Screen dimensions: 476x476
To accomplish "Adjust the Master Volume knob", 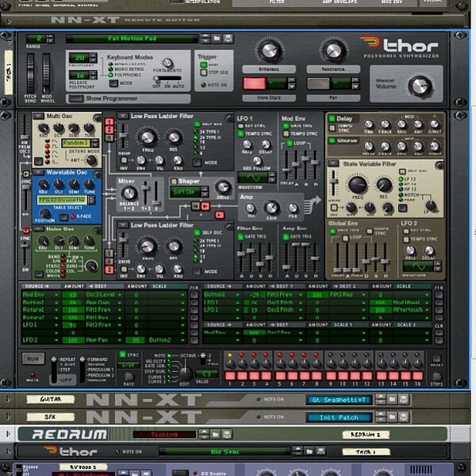I will pyautogui.click(x=420, y=86).
